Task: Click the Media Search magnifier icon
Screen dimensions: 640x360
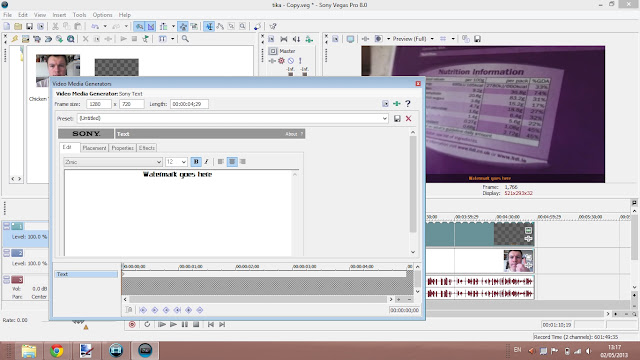Action: point(185,39)
